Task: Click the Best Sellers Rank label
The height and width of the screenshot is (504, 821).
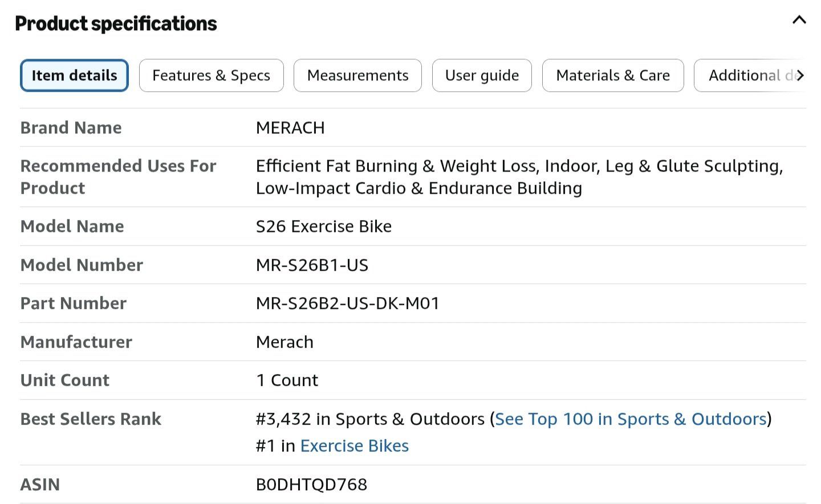Action: (91, 419)
